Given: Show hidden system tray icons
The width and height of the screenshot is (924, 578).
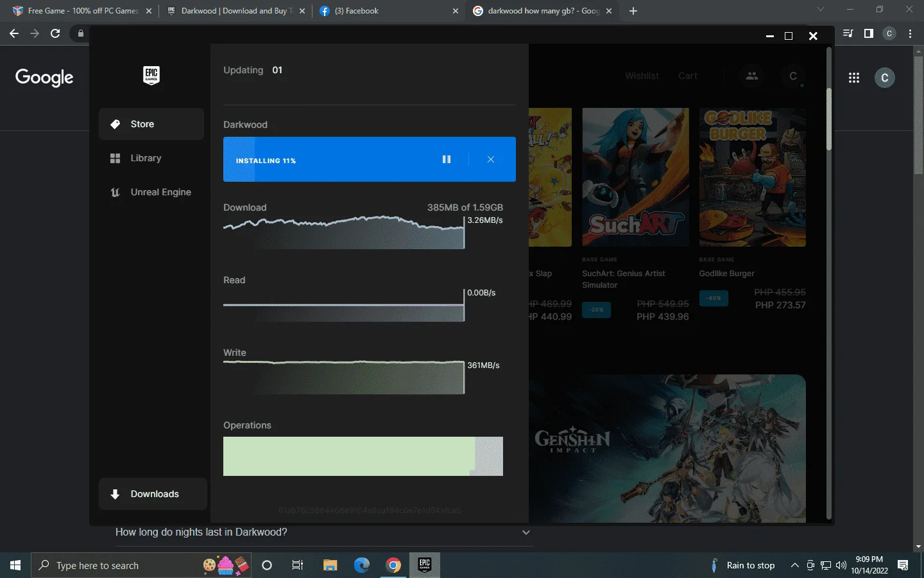Looking at the screenshot, I should coord(794,565).
